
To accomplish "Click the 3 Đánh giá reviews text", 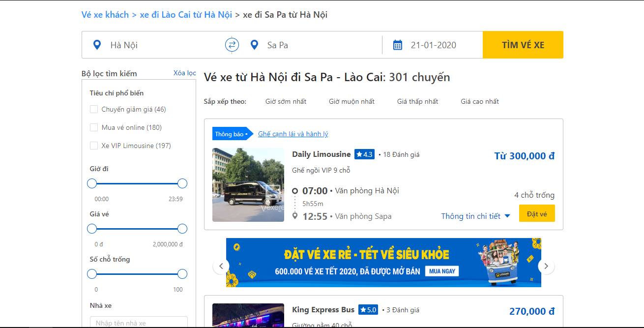I will pos(403,310).
